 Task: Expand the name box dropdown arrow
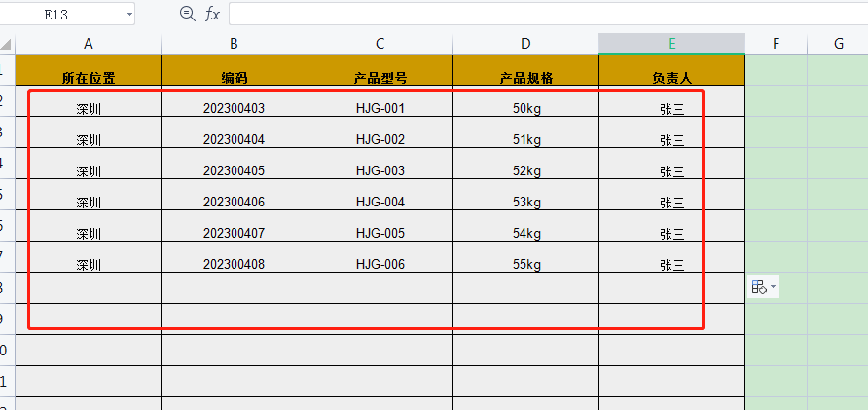coord(129,15)
